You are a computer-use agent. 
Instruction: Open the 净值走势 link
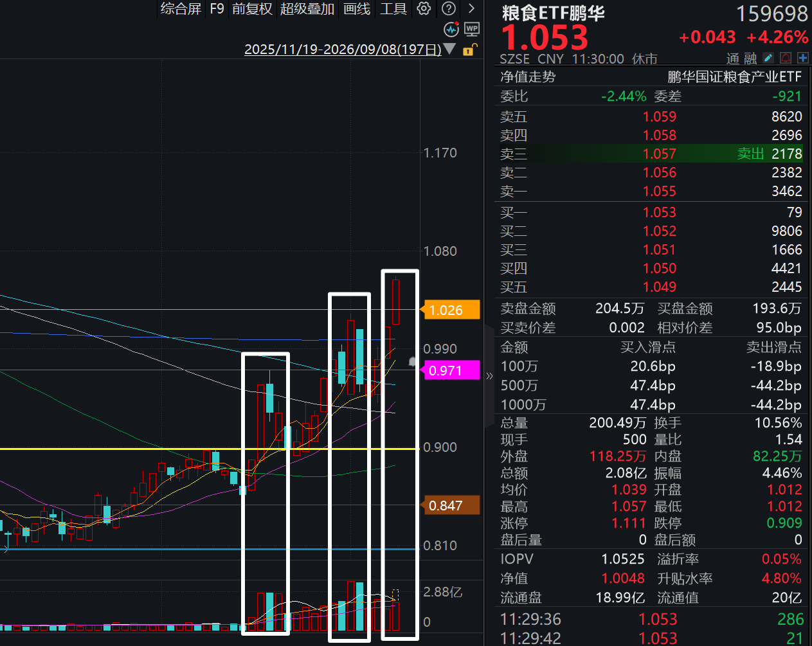528,77
